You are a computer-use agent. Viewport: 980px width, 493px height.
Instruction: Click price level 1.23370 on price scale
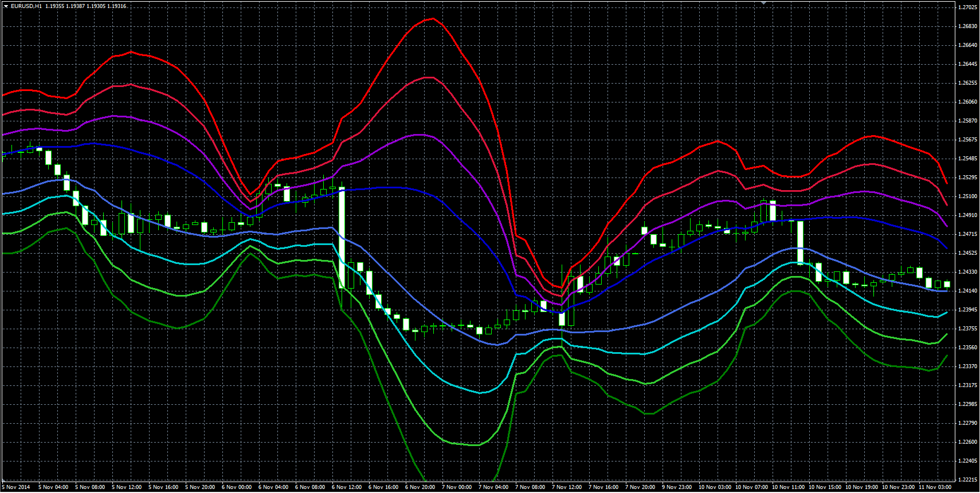click(x=967, y=366)
